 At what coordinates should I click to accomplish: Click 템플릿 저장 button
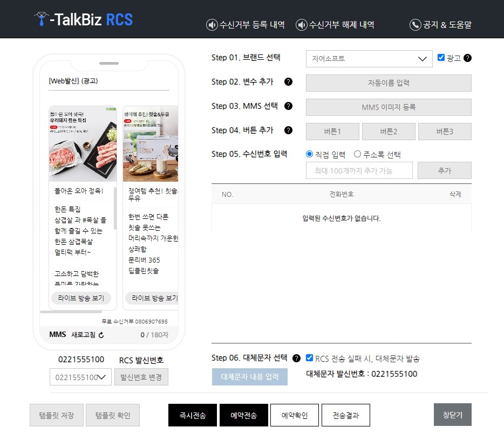[x=57, y=415]
